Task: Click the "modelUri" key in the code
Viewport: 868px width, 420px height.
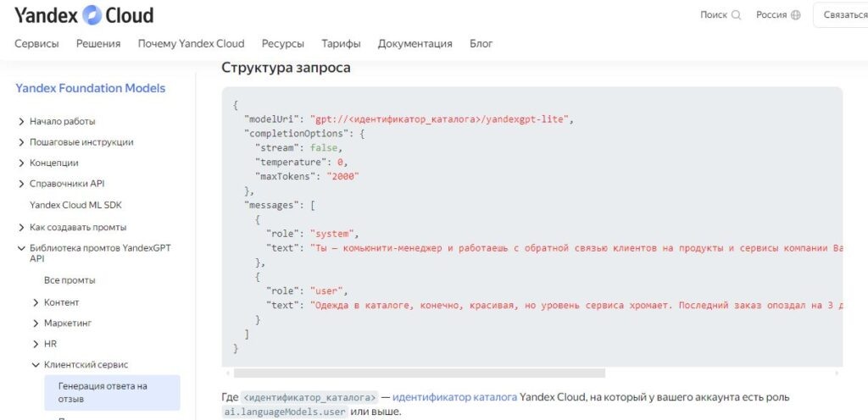Action: (271, 119)
